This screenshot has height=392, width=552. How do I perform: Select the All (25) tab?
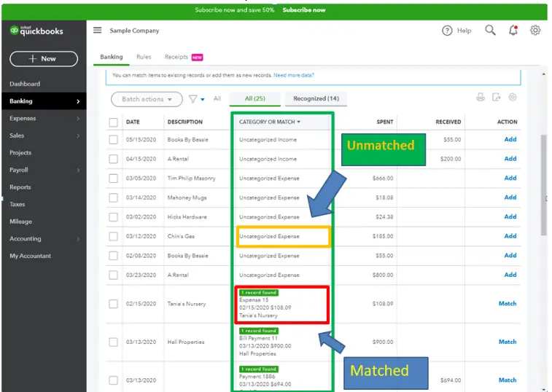[255, 98]
